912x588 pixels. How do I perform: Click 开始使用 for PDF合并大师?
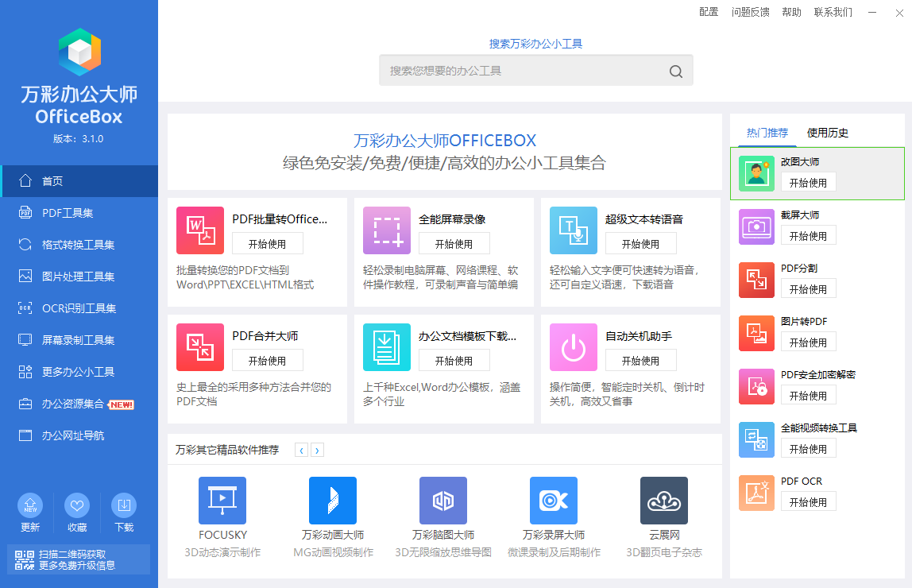coord(268,360)
